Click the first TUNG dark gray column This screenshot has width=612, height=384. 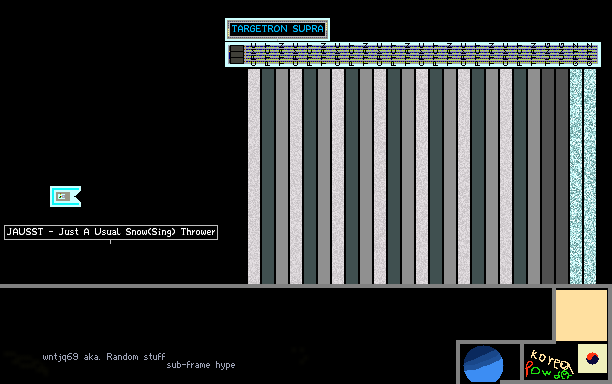click(x=548, y=176)
